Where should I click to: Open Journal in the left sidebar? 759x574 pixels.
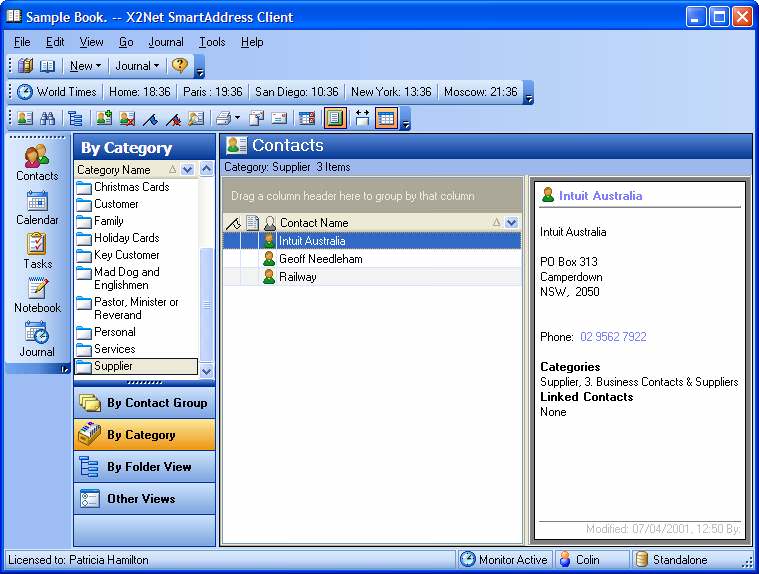coord(37,339)
